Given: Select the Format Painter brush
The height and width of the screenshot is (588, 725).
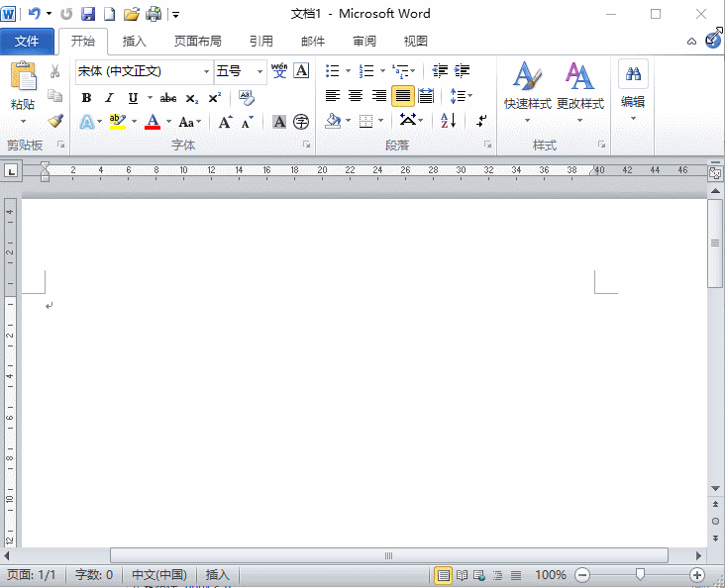Looking at the screenshot, I should click(x=55, y=121).
